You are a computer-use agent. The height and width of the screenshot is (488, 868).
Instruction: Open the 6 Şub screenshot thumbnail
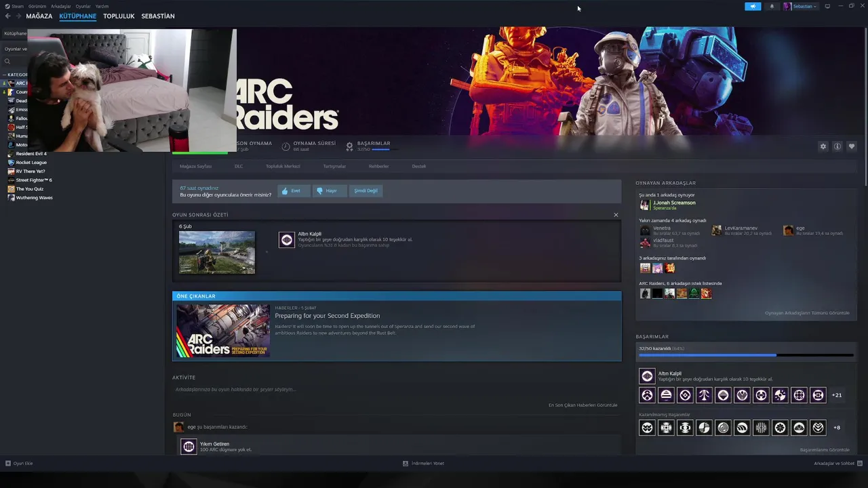pyautogui.click(x=217, y=252)
